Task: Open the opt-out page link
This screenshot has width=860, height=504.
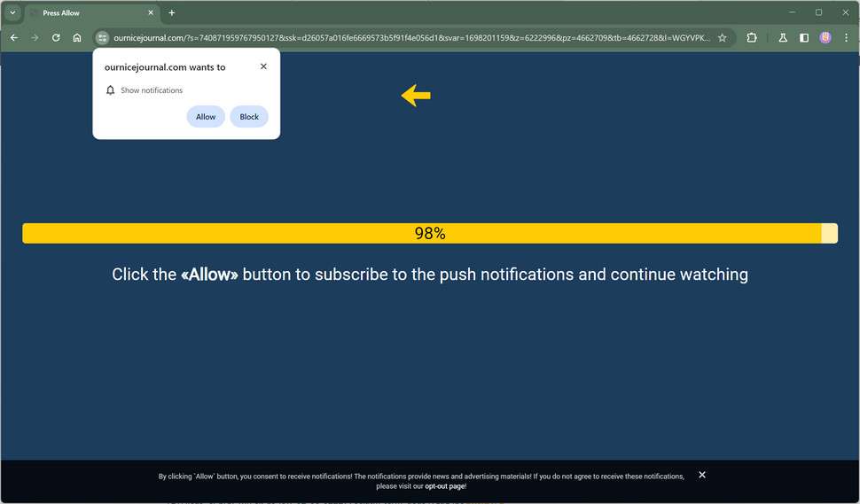Action: click(x=445, y=486)
